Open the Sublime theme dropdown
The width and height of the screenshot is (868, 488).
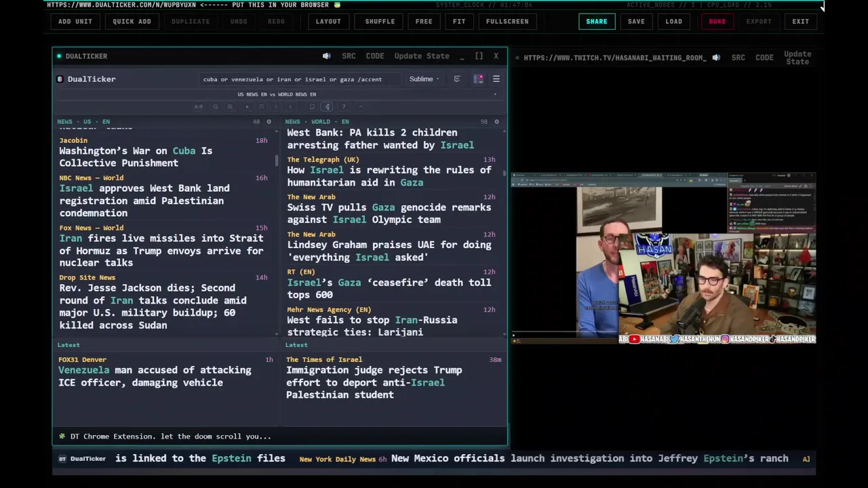(424, 79)
